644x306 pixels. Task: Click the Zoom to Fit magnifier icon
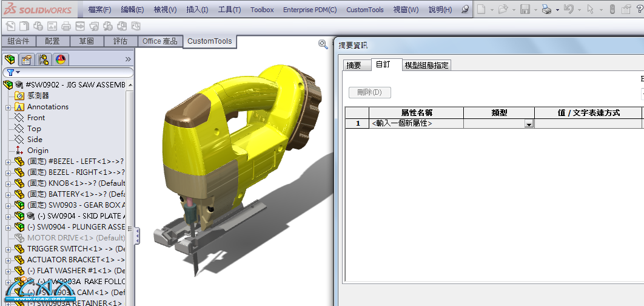coord(323,44)
